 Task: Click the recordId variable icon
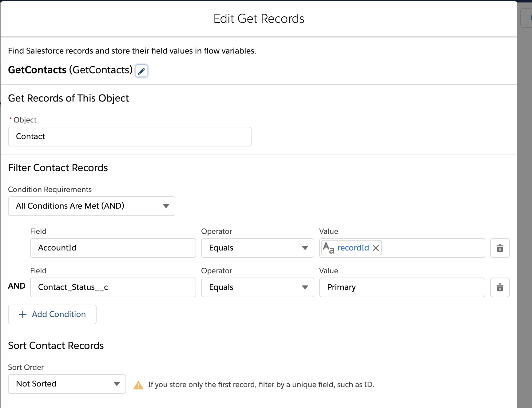328,248
